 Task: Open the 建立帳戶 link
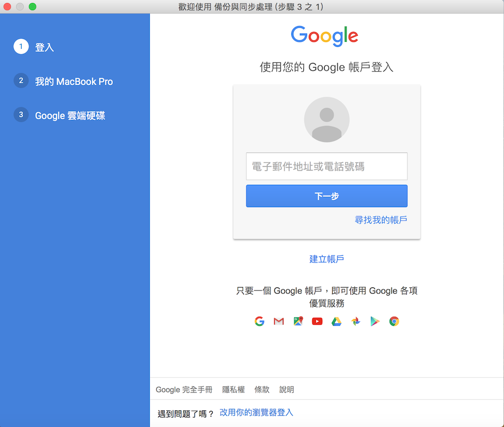pyautogui.click(x=326, y=258)
